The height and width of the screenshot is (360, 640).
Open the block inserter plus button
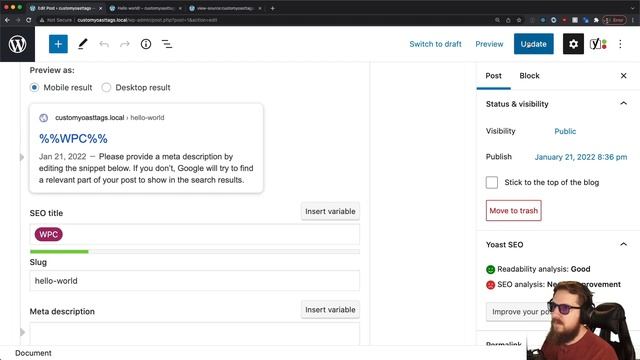[x=58, y=44]
